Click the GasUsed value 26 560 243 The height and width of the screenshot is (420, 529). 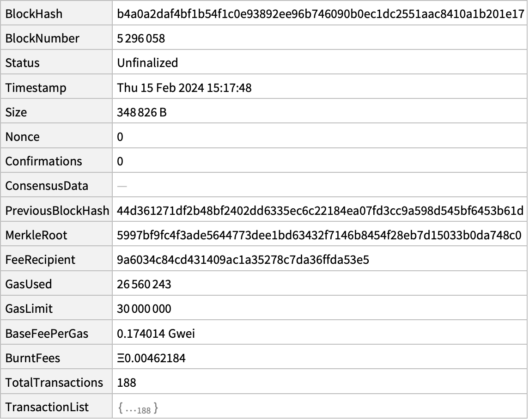144,284
